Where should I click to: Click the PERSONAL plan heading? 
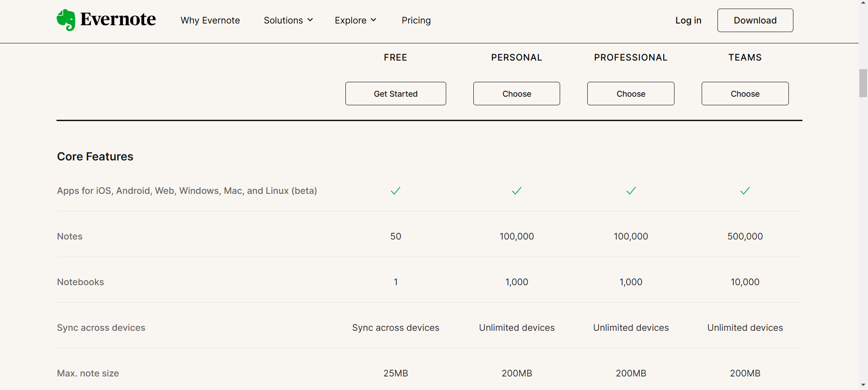click(x=517, y=57)
